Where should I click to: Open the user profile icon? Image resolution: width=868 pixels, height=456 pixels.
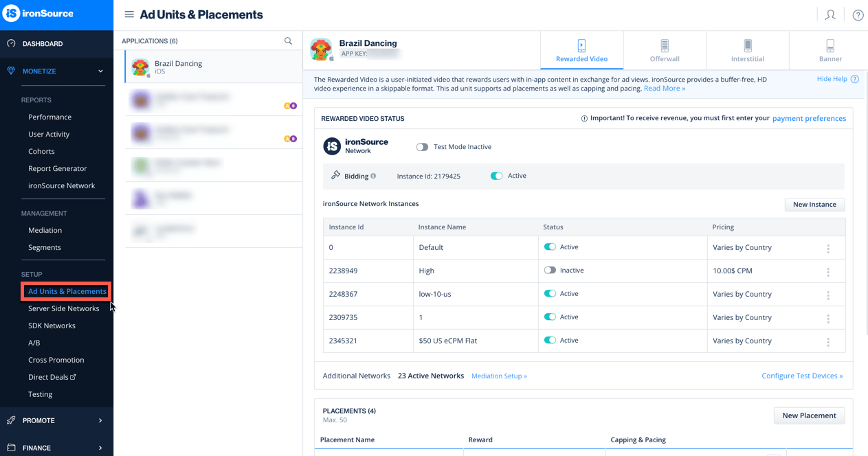coord(830,14)
